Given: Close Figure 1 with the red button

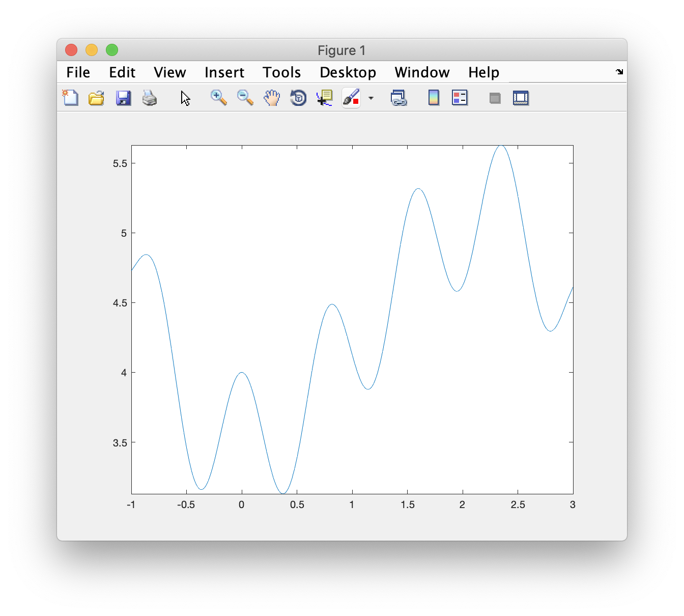Looking at the screenshot, I should pyautogui.click(x=71, y=50).
